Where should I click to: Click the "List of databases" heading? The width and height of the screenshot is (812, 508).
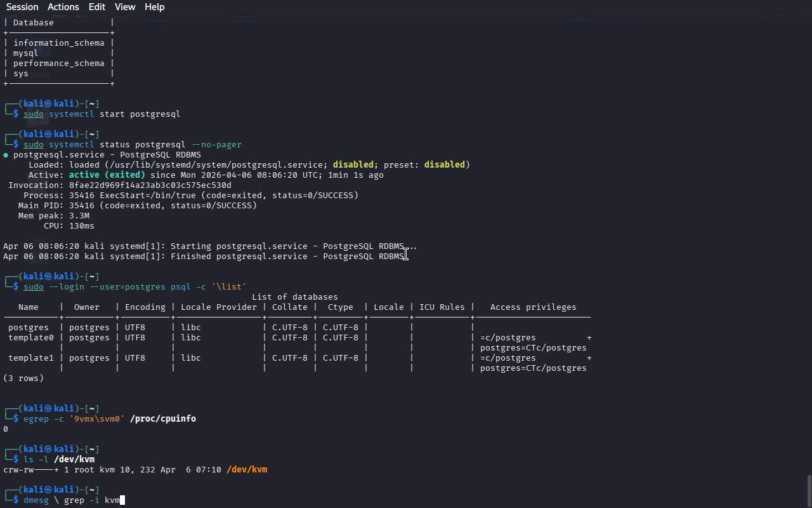point(294,297)
